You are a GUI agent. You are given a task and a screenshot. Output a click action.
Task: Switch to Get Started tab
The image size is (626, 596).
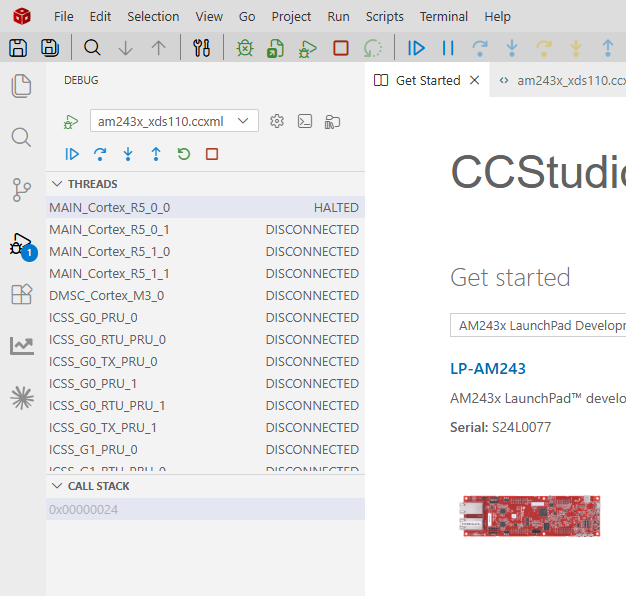[x=428, y=81]
